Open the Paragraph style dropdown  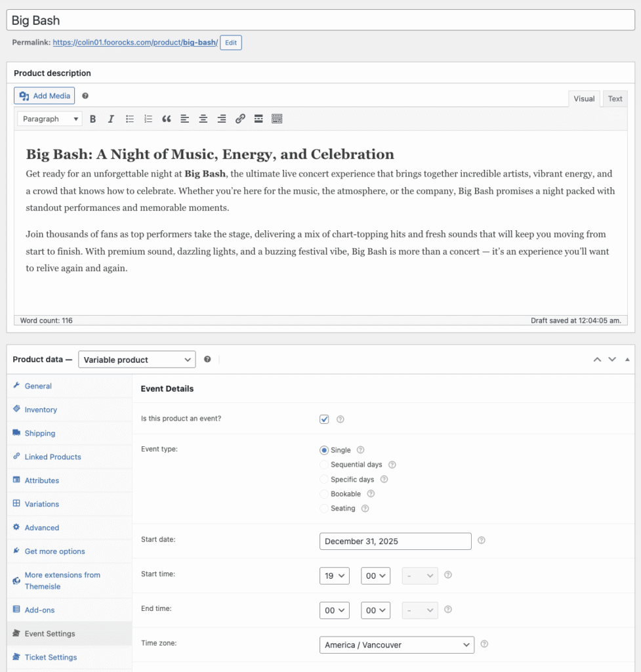(x=49, y=119)
